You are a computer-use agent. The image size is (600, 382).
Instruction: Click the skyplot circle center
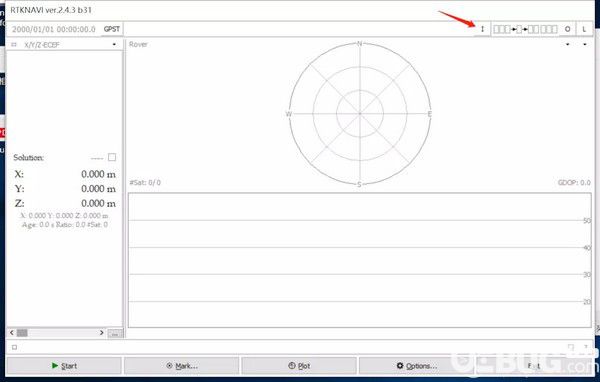pyautogui.click(x=360, y=114)
